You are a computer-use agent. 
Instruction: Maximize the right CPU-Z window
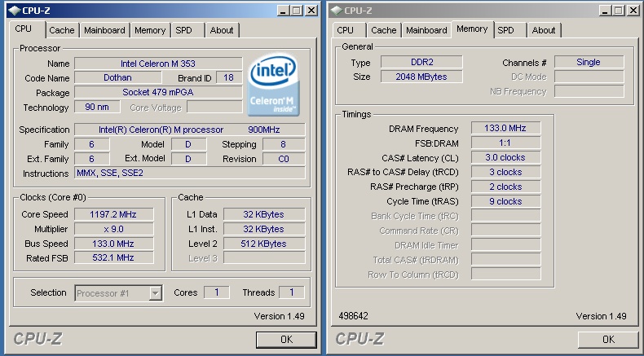click(619, 11)
